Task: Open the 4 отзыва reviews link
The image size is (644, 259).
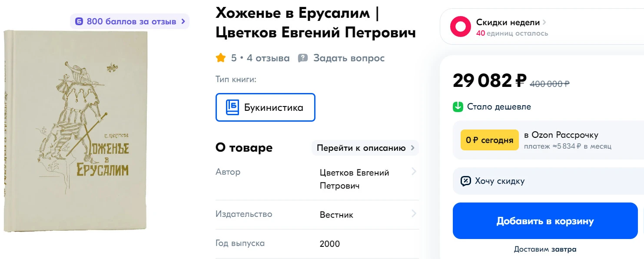Action: point(268,58)
